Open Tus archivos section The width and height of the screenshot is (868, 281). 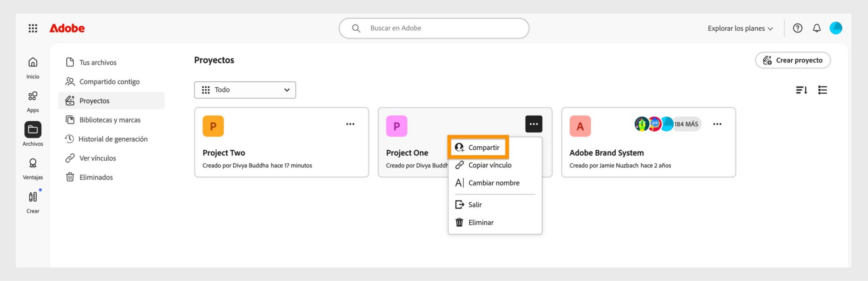111,62
